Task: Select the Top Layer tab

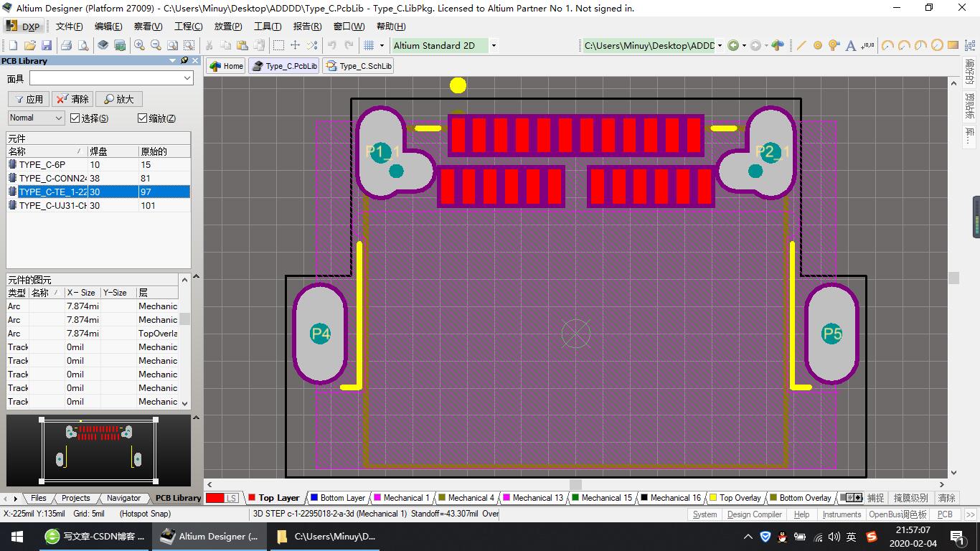Action: click(273, 497)
